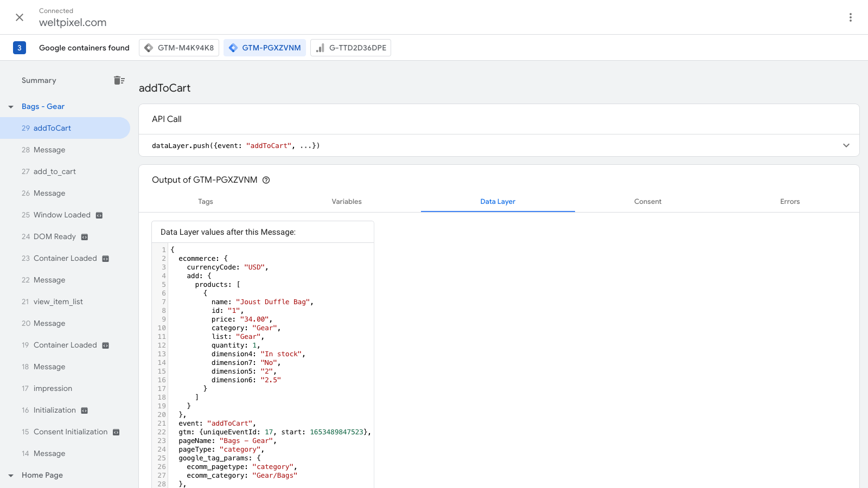The height and width of the screenshot is (488, 868).
Task: Select the 14 Message event
Action: (65, 453)
